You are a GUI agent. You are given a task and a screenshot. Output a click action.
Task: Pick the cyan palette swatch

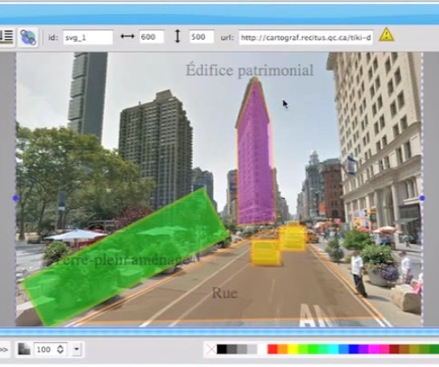pos(333,349)
